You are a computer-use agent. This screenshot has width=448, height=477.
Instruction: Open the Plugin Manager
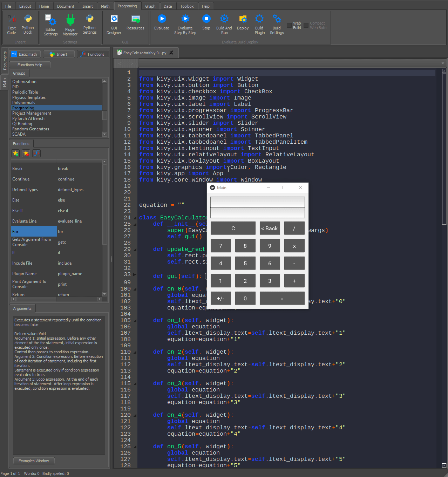(x=70, y=20)
